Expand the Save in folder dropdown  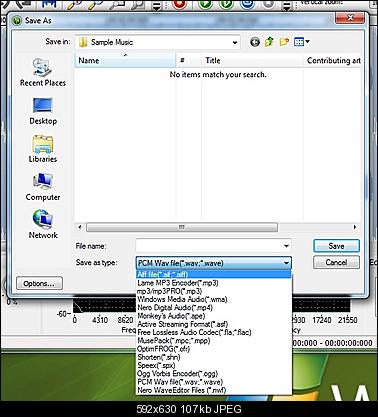pos(235,42)
